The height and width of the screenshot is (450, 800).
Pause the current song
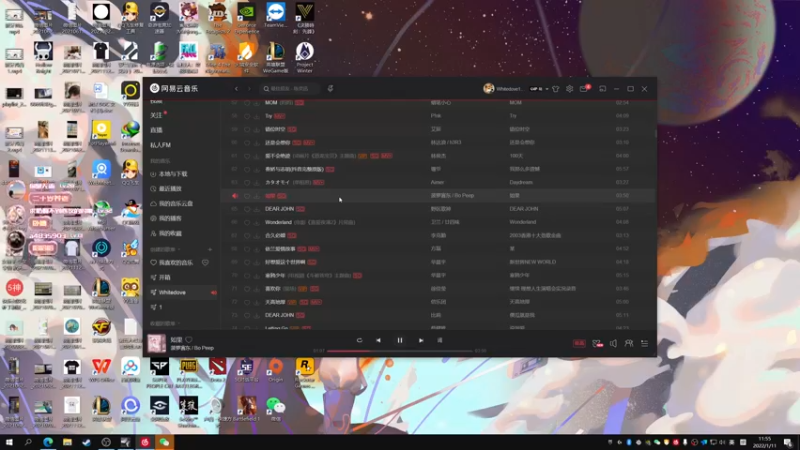400,340
